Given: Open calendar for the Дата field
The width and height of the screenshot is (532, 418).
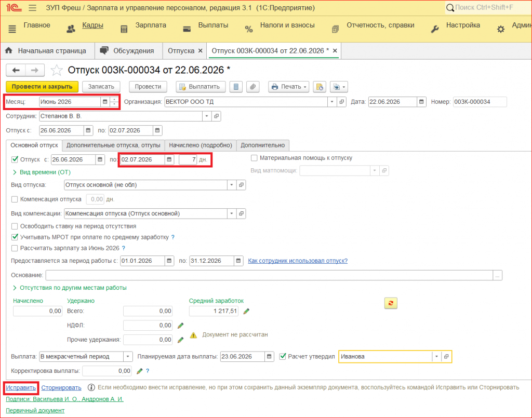Looking at the screenshot, I should 421,102.
